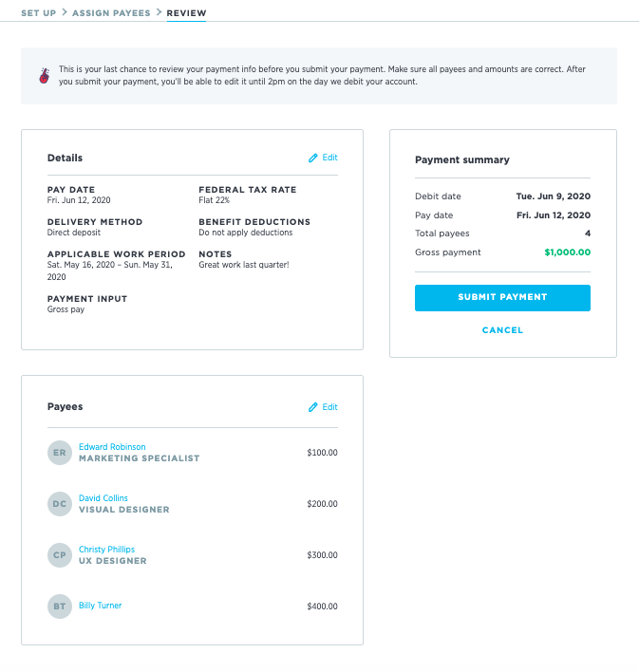Edit the payment Details section
Image resolution: width=639 pixels, height=672 pixels.
coord(329,158)
